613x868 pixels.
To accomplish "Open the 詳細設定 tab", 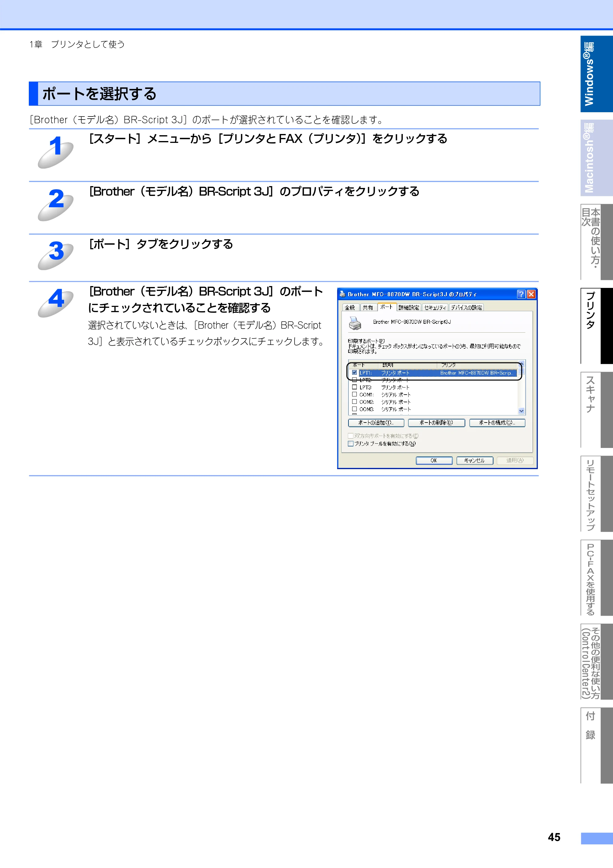I will tap(409, 307).
